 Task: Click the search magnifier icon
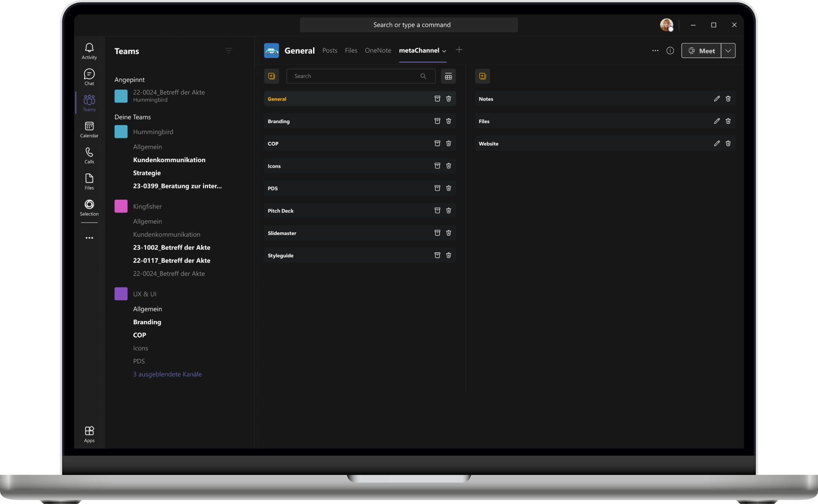(x=423, y=76)
